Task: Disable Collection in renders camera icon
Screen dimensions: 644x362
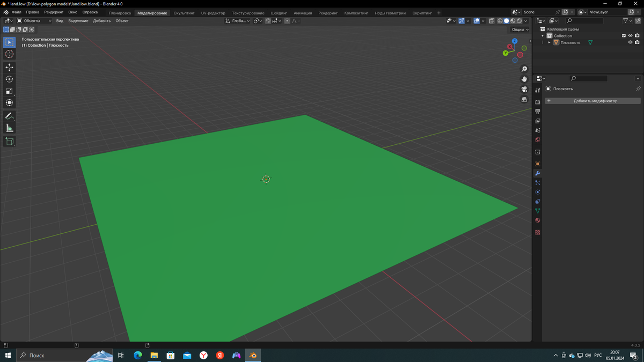Action: click(x=637, y=36)
